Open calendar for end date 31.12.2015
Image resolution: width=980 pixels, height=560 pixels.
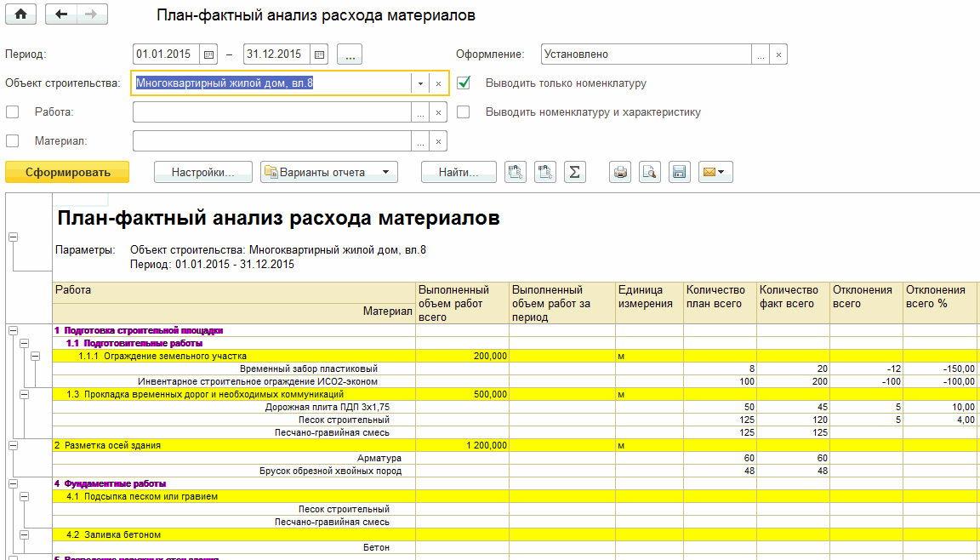coord(319,54)
